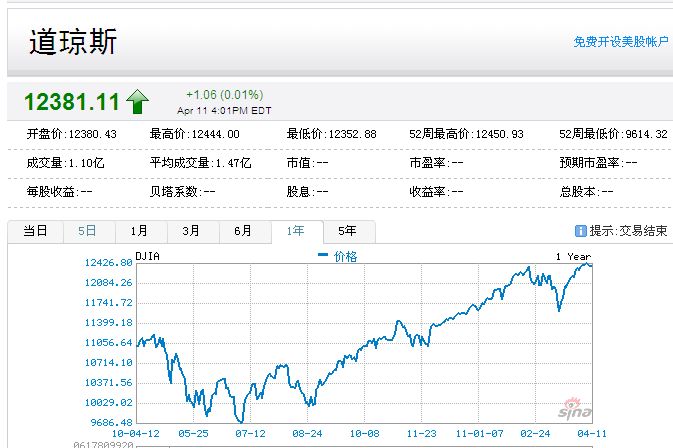Click the 提示:交易结束 status text
The height and width of the screenshot is (448, 673).
(628, 231)
